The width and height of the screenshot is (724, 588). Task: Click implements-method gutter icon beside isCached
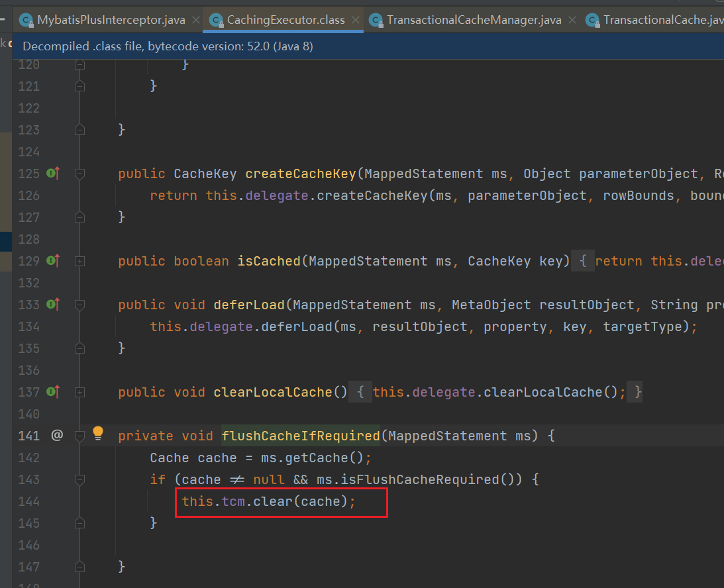tap(53, 261)
